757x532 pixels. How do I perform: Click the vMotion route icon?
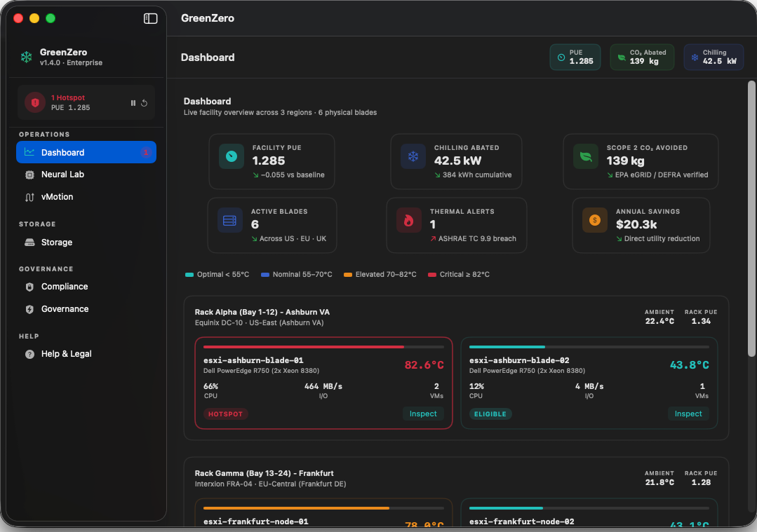29,197
